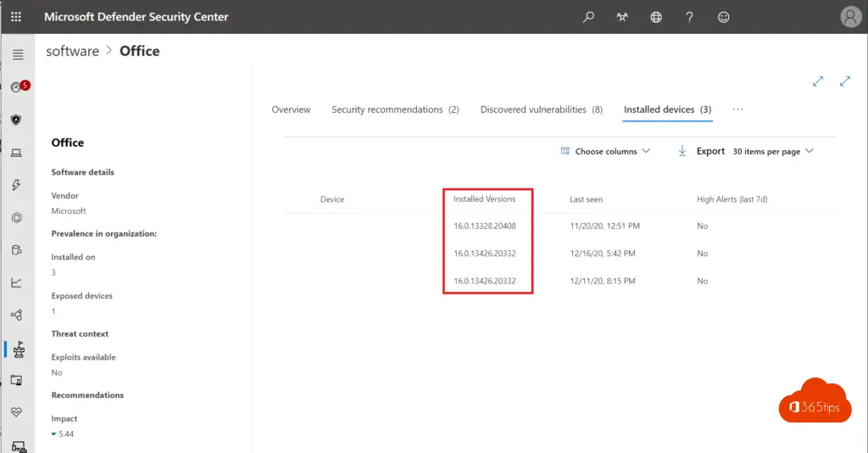Switch to the Overview tab
The height and width of the screenshot is (453, 868).
click(292, 109)
